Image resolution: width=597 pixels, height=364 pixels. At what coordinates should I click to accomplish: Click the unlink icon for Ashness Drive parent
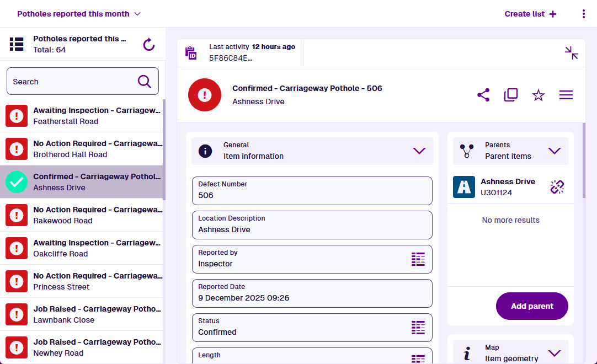coord(557,187)
